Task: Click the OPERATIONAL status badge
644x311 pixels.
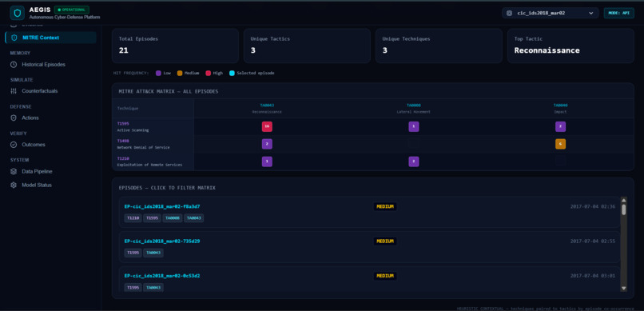Action: [72, 10]
